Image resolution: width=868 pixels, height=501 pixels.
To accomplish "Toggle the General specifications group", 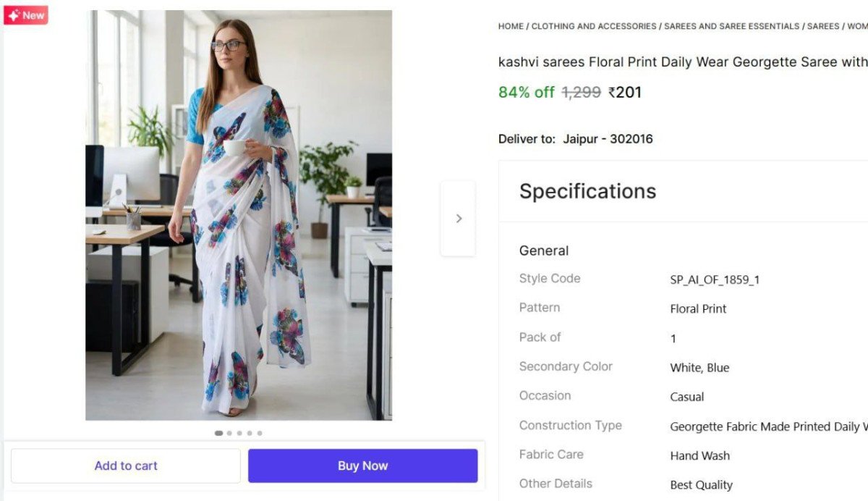I will (x=544, y=250).
